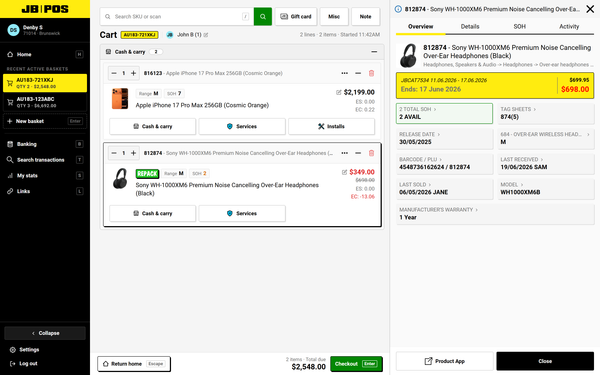Click the info icon beside 812874 title

[x=398, y=9]
